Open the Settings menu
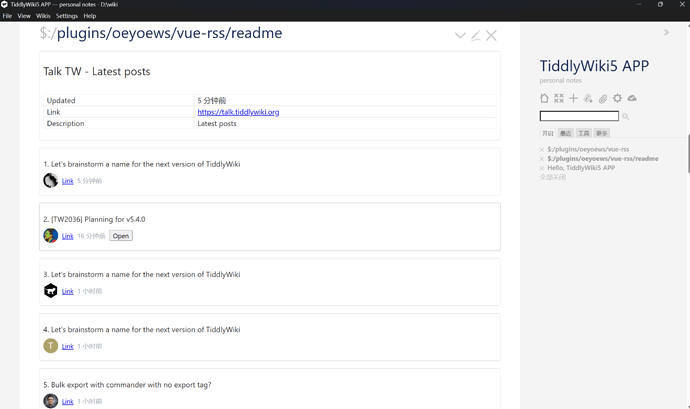The image size is (690, 409). pos(66,16)
